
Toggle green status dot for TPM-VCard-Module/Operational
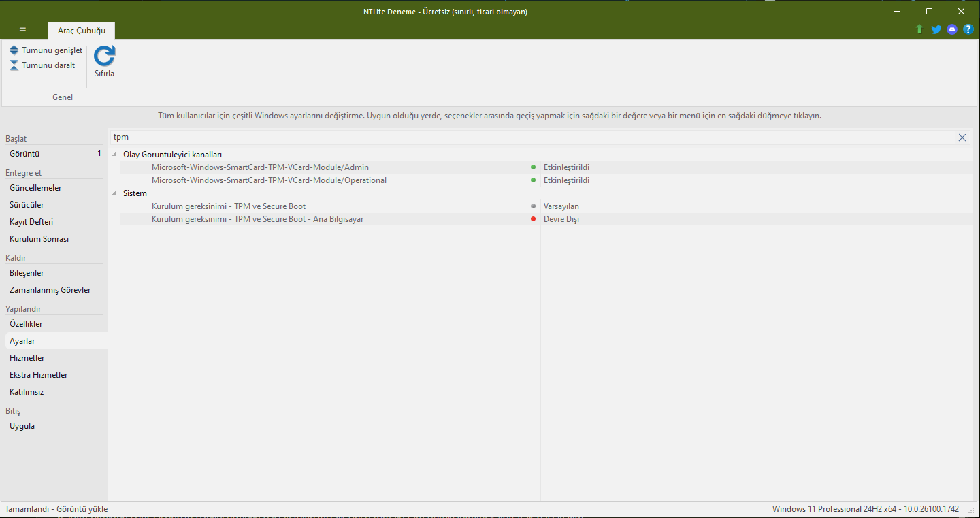click(533, 180)
